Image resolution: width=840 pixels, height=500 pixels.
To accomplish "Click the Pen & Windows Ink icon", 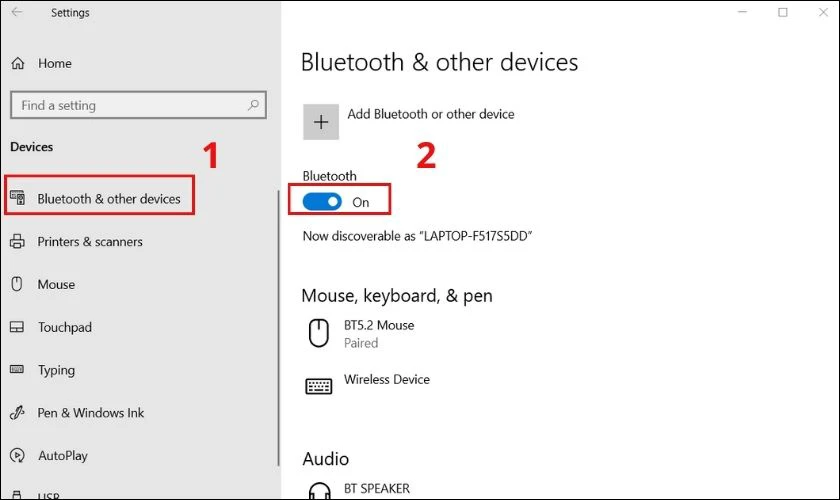I will 17,413.
